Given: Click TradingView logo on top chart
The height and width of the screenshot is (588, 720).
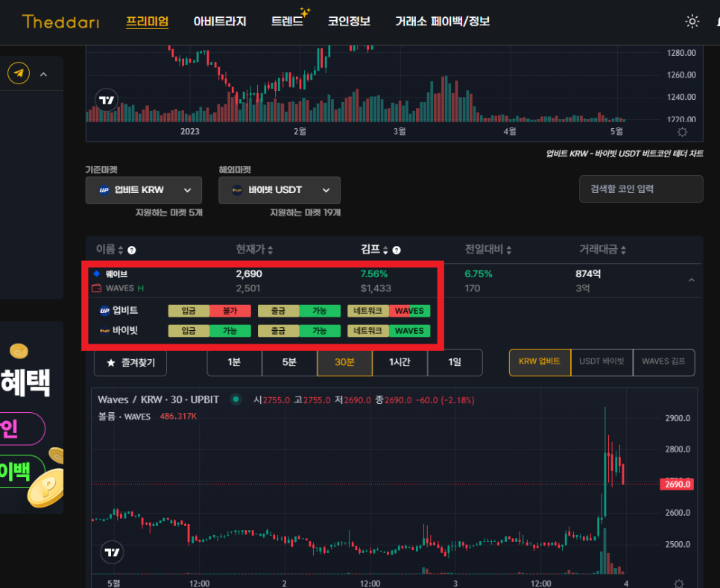Looking at the screenshot, I should tap(107, 100).
